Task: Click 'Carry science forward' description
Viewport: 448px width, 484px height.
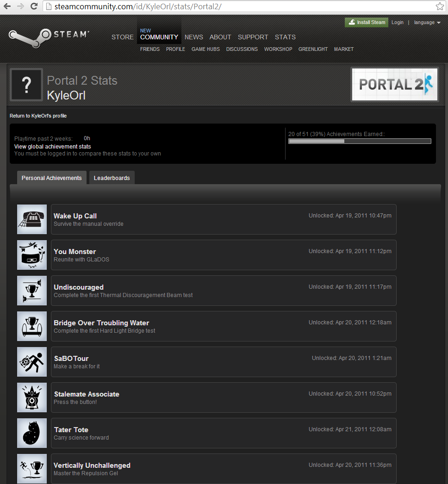Action: click(81, 438)
